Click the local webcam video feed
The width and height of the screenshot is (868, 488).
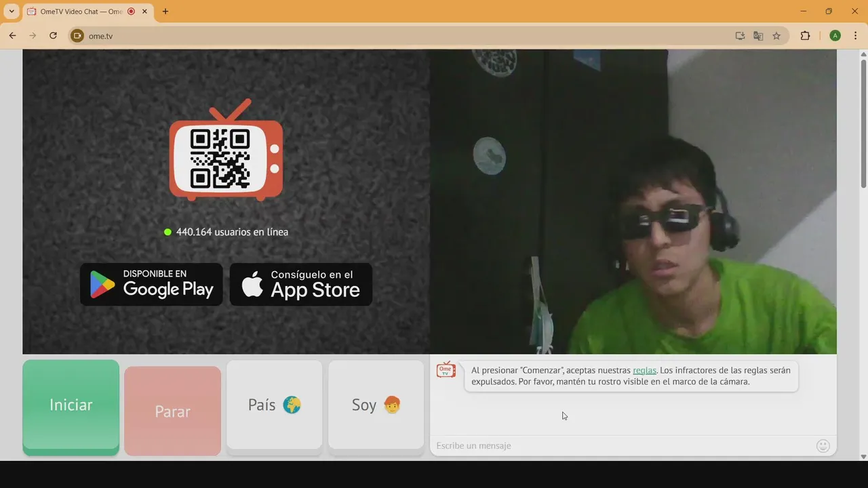pyautogui.click(x=633, y=201)
